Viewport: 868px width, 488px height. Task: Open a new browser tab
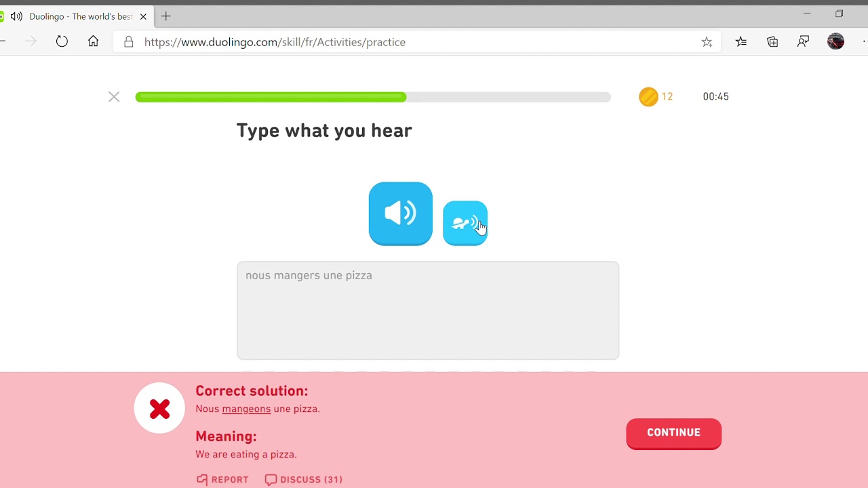click(166, 16)
